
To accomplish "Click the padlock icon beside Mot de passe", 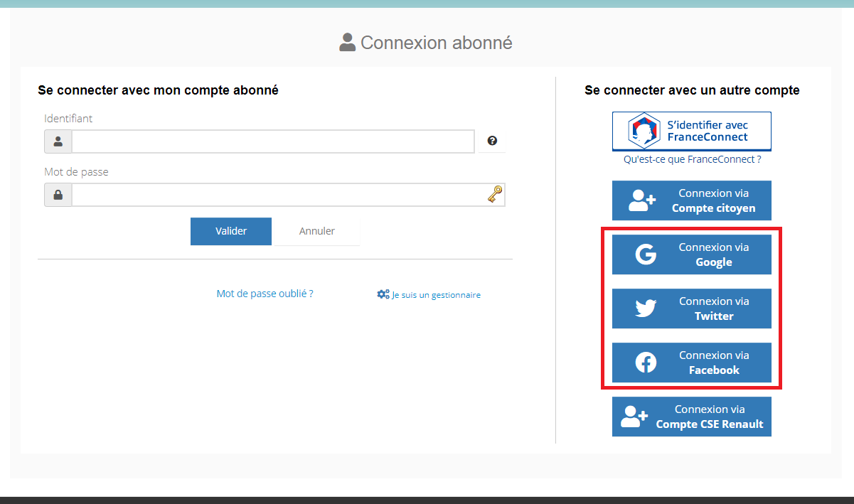I will (58, 195).
